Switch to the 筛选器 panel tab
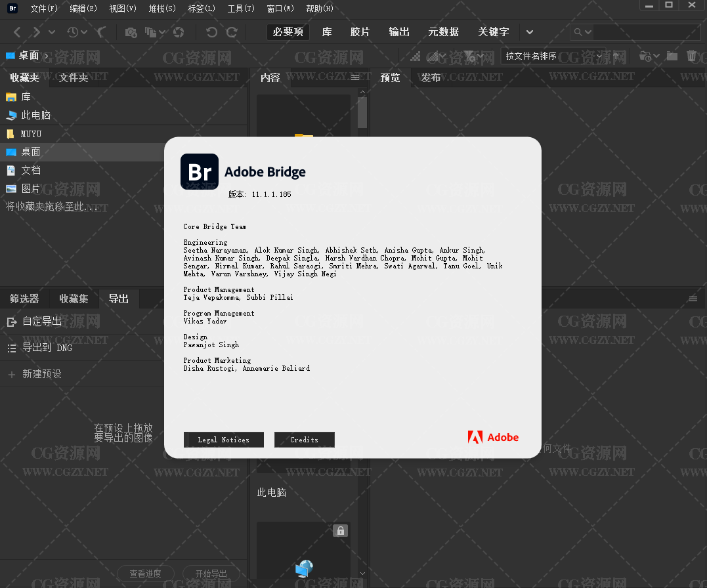Image resolution: width=707 pixels, height=588 pixels. pos(24,299)
